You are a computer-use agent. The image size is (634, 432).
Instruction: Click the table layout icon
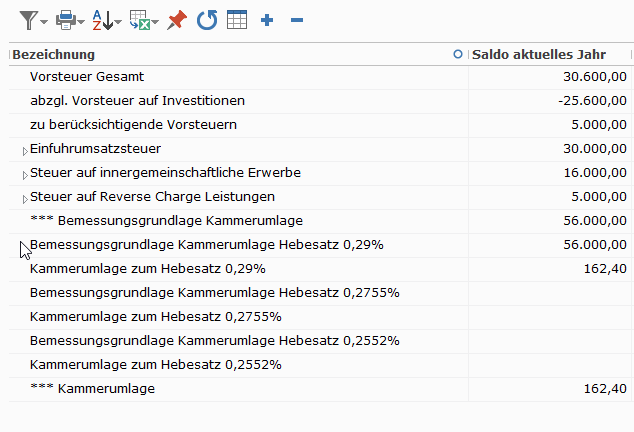(237, 20)
